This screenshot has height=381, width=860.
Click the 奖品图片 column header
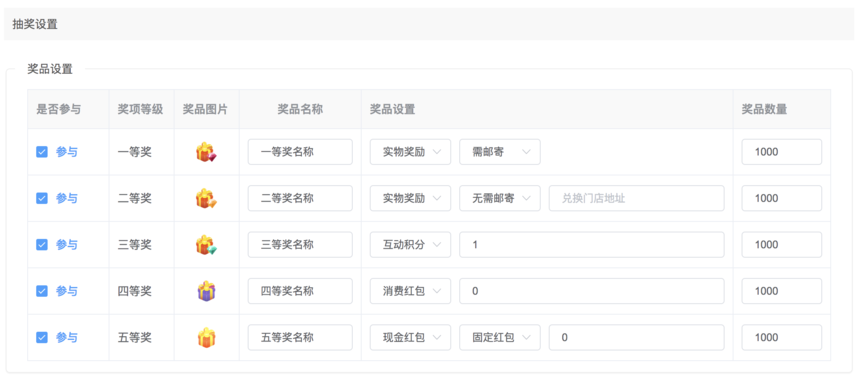tap(205, 109)
